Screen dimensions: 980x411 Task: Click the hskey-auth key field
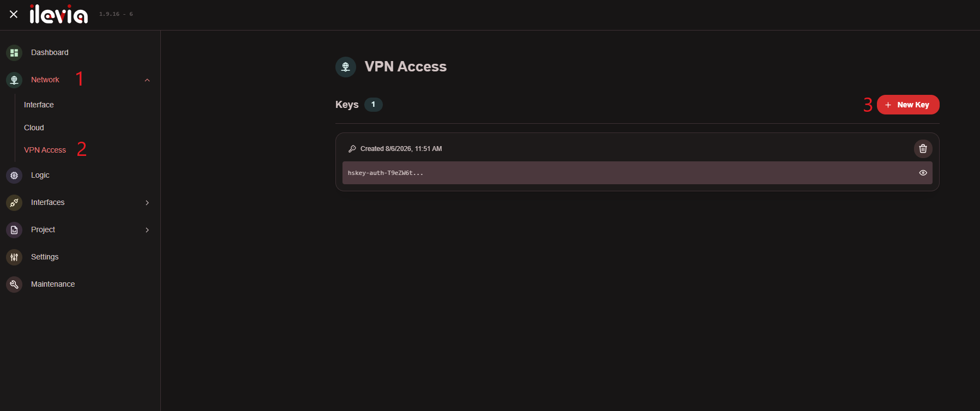(x=637, y=173)
